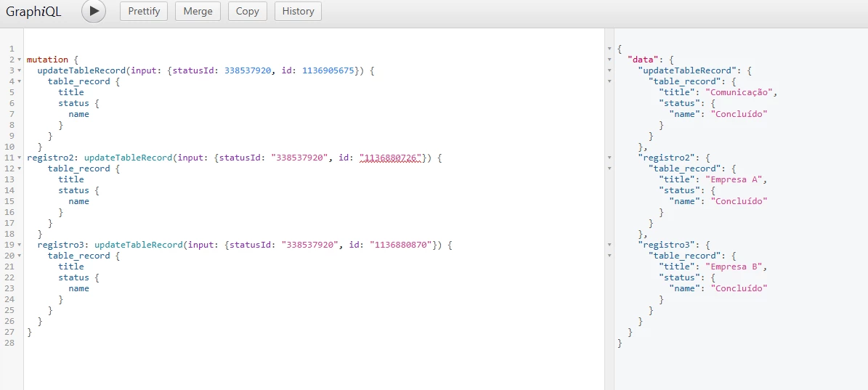Click the "name" field on editor line 23
Screen dimensions: 868x390
78,288
